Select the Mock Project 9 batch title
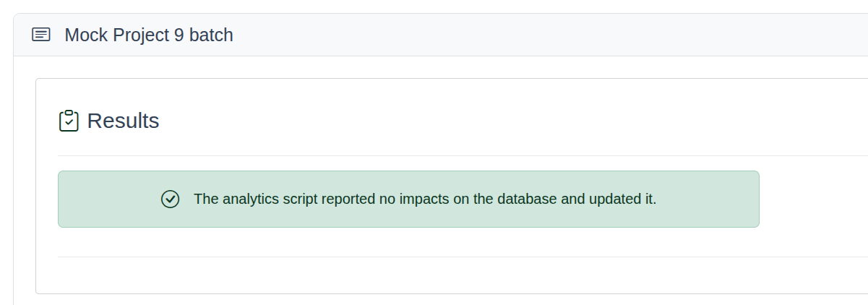Screen dimensions: 868x305 (x=149, y=35)
